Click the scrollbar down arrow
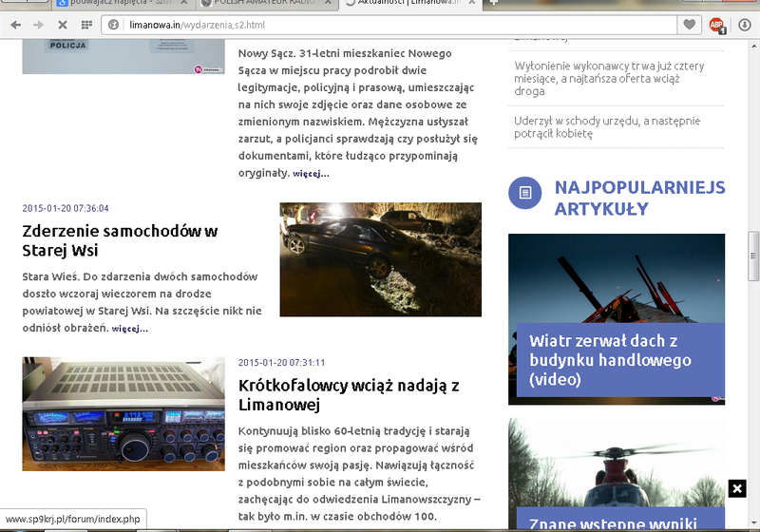The image size is (760, 532). click(x=753, y=522)
